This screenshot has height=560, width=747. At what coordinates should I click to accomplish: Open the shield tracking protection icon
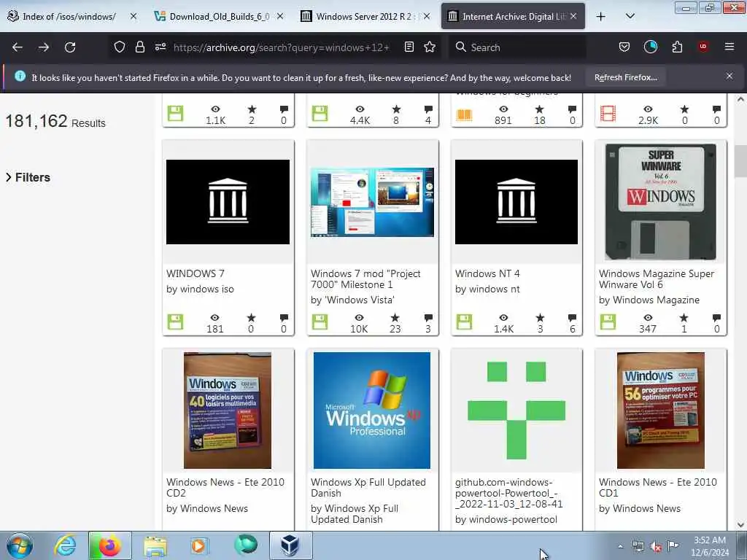(x=120, y=47)
